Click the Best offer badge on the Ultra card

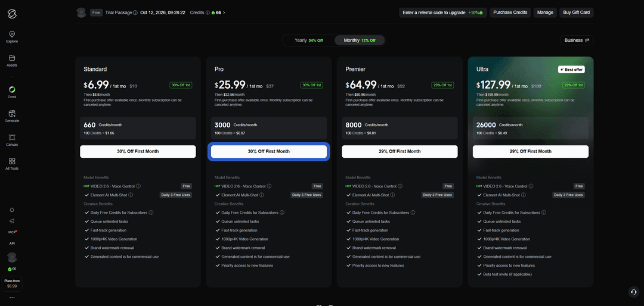pyautogui.click(x=571, y=70)
